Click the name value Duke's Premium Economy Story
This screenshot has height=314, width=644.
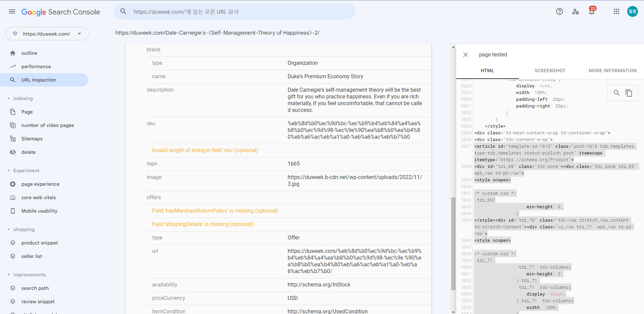click(x=325, y=77)
